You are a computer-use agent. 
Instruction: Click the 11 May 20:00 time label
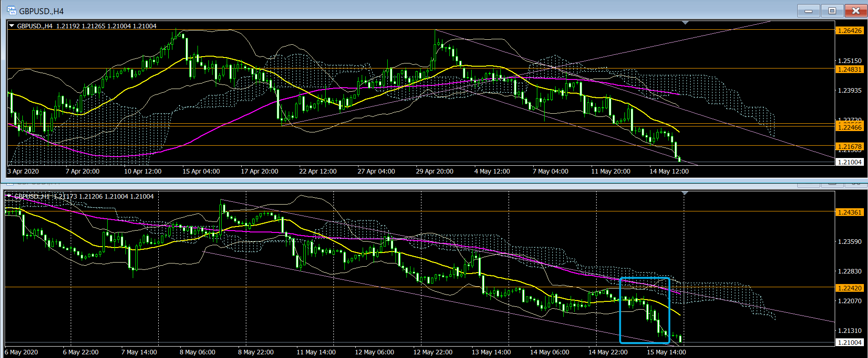611,171
